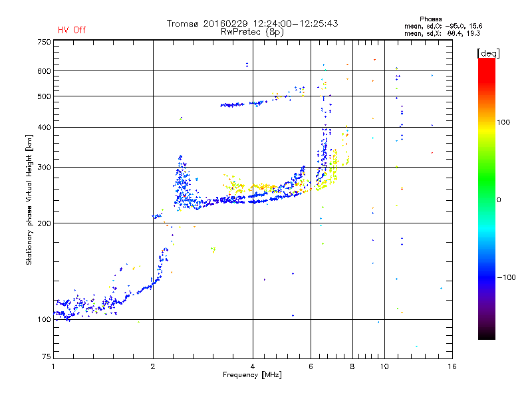
Task: Click the y-axis '200' tick label
Action: pyautogui.click(x=44, y=223)
